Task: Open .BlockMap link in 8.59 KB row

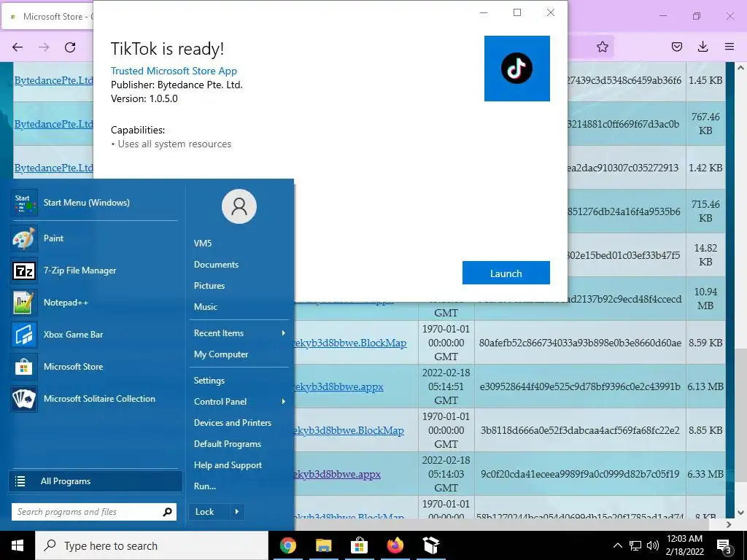Action: (350, 343)
